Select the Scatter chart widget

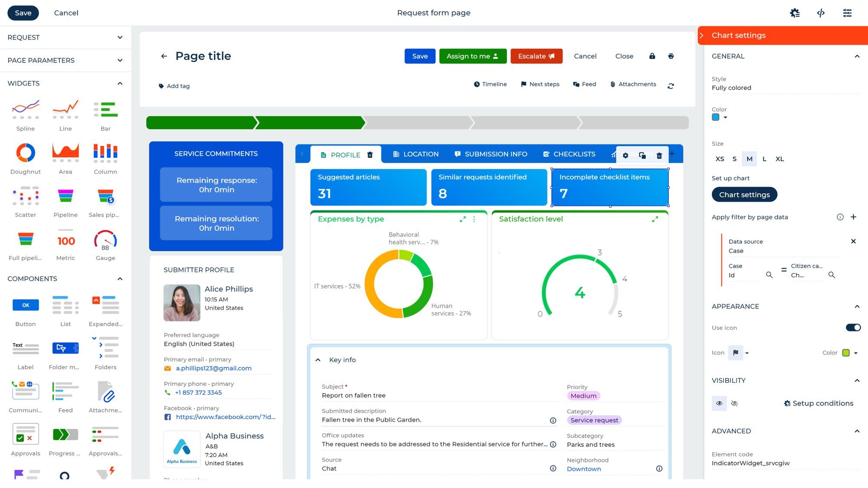pos(26,201)
